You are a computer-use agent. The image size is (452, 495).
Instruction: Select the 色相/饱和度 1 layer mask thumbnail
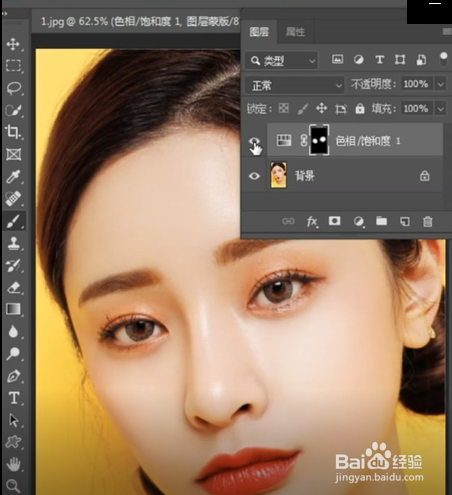point(319,140)
